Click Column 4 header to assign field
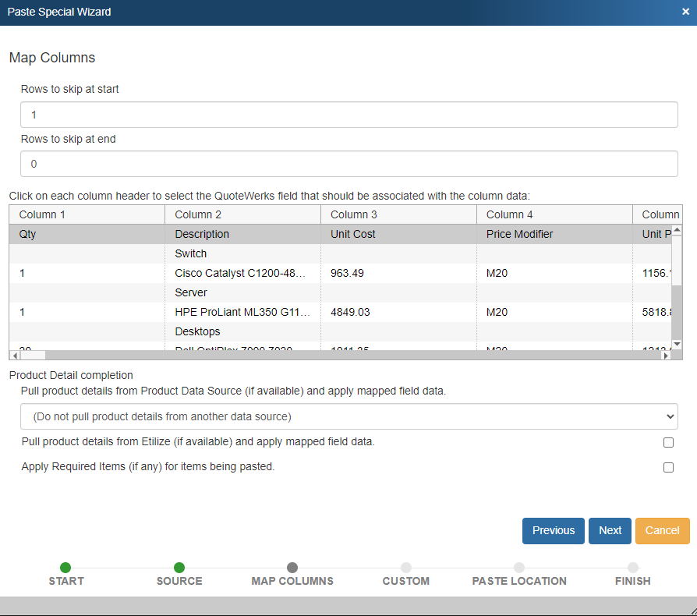The width and height of the screenshot is (697, 616). point(554,214)
